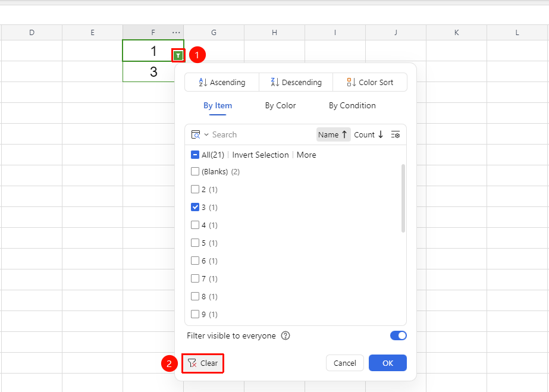Click the Clear filter button
The width and height of the screenshot is (549, 392).
coord(203,363)
